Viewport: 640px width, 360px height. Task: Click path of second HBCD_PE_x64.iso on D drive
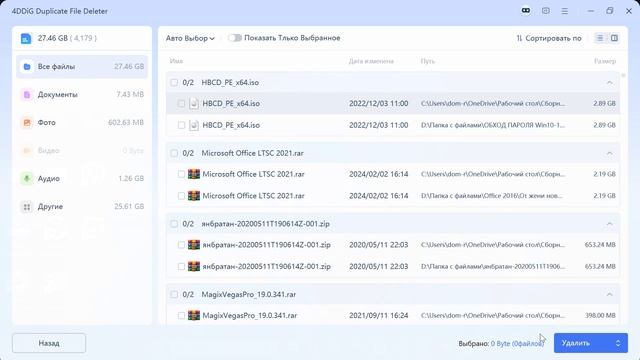coord(493,125)
